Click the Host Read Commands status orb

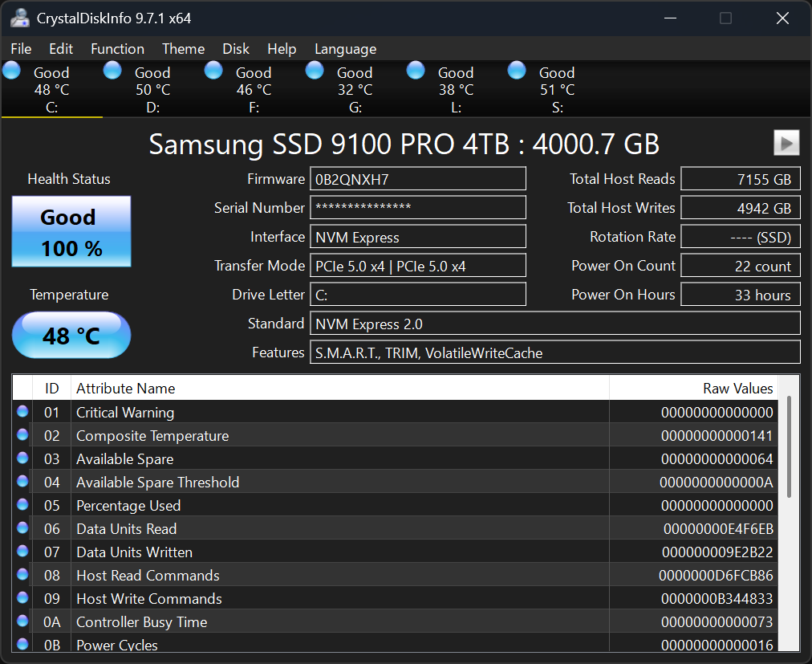tap(22, 574)
